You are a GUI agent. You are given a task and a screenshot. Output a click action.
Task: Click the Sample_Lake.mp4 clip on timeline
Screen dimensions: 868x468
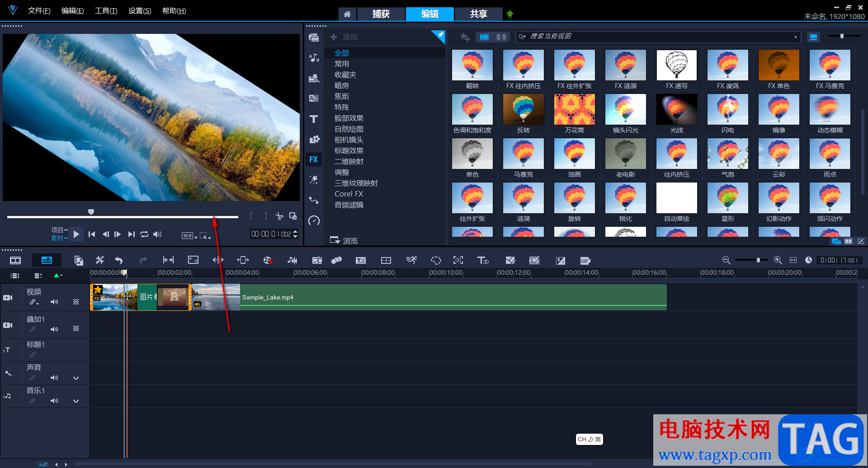(429, 297)
